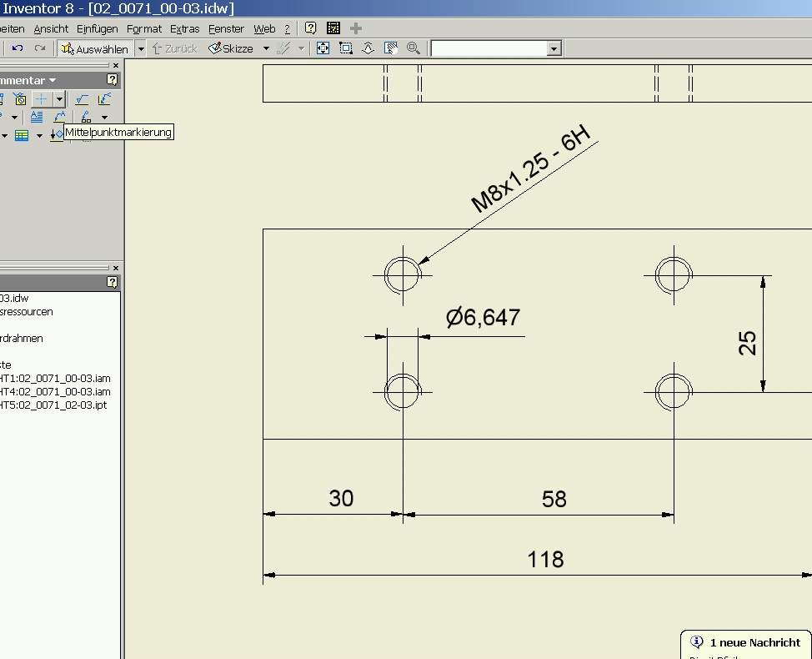Click the Skizze button
Viewport: 812px width, 659px height.
pyautogui.click(x=231, y=49)
